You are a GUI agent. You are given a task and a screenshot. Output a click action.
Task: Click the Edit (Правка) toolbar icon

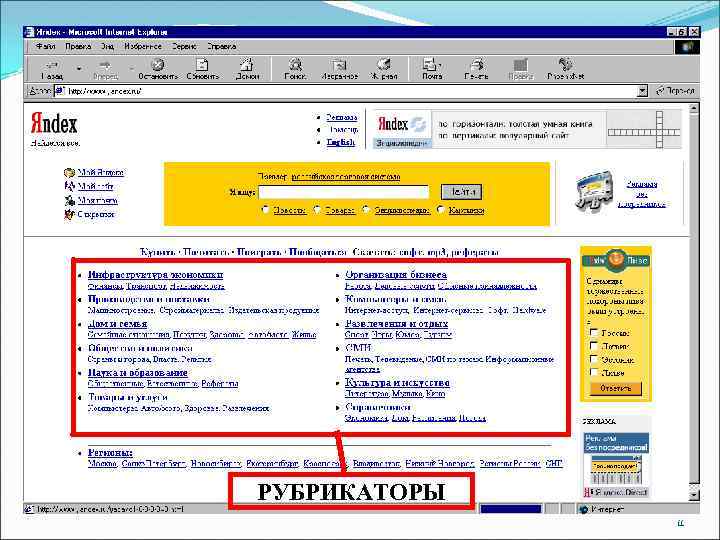point(521,65)
